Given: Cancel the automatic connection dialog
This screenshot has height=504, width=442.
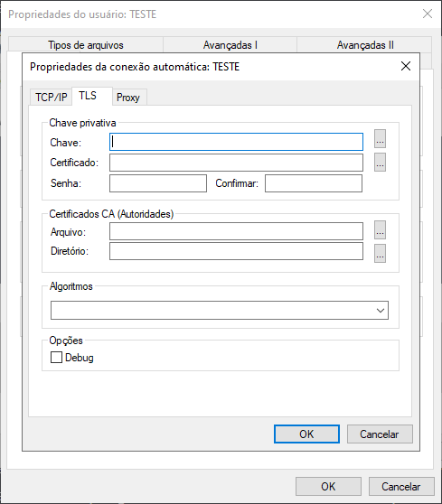Looking at the screenshot, I should point(380,434).
